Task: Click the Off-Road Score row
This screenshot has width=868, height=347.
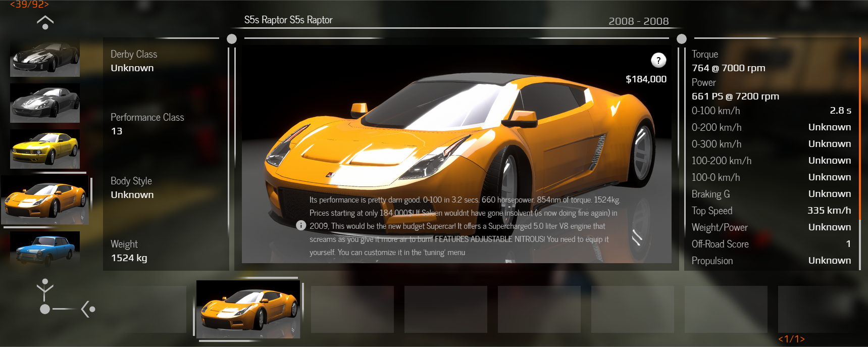Action: coord(771,243)
